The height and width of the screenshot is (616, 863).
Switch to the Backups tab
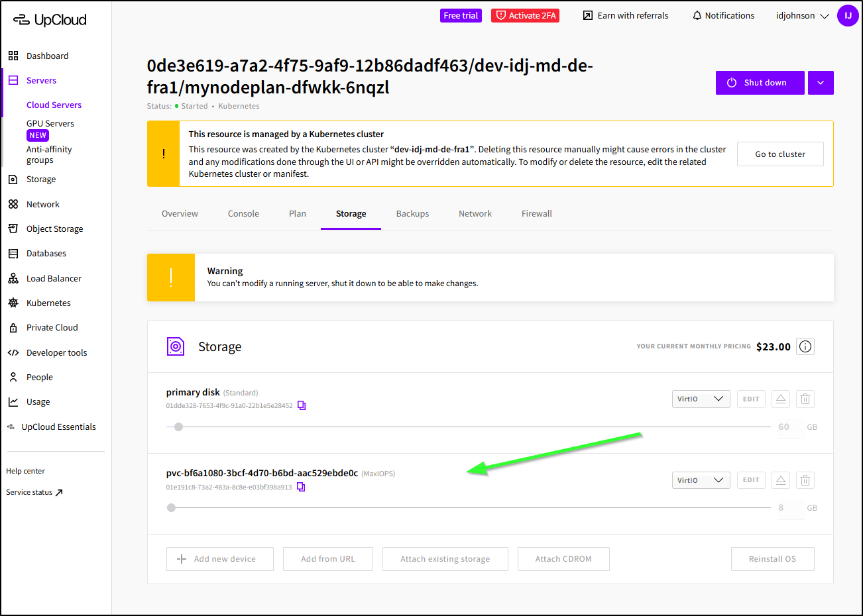412,213
